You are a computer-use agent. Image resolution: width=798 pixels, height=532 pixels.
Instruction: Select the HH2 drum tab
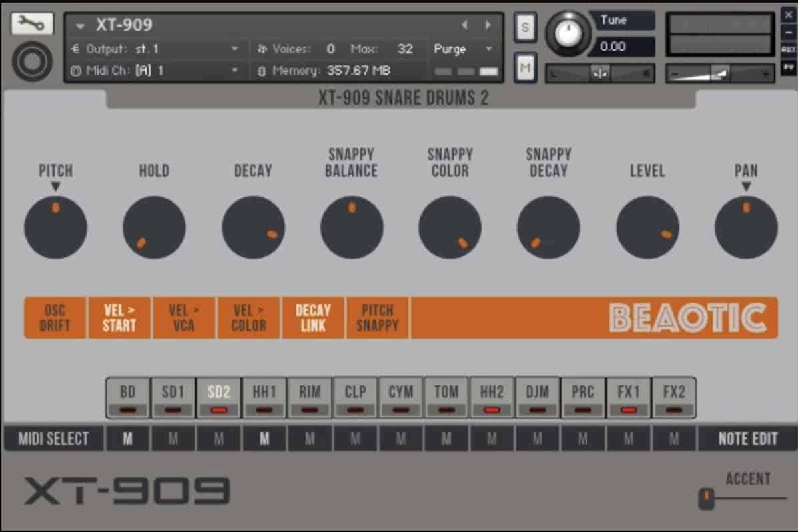click(492, 398)
